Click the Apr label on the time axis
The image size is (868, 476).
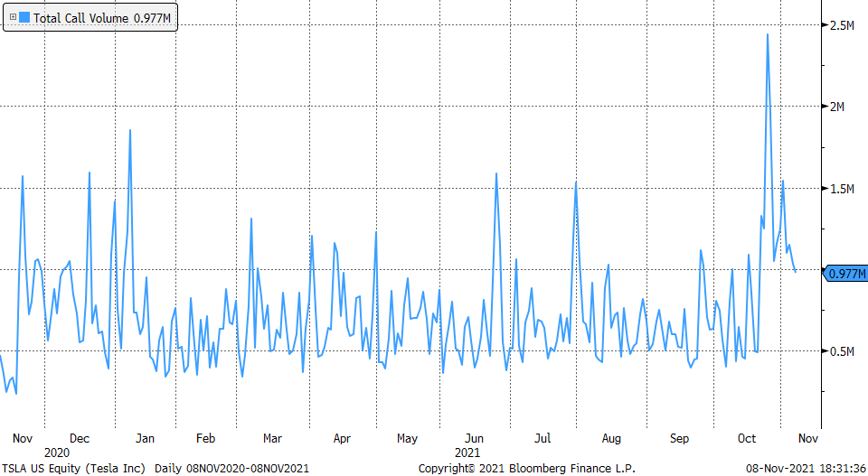click(342, 438)
